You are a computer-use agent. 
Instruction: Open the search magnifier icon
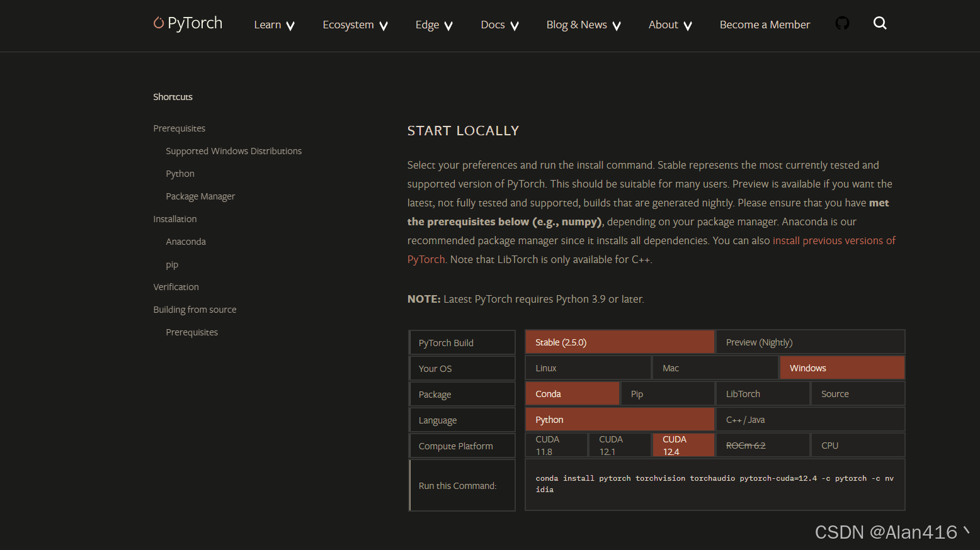[880, 23]
